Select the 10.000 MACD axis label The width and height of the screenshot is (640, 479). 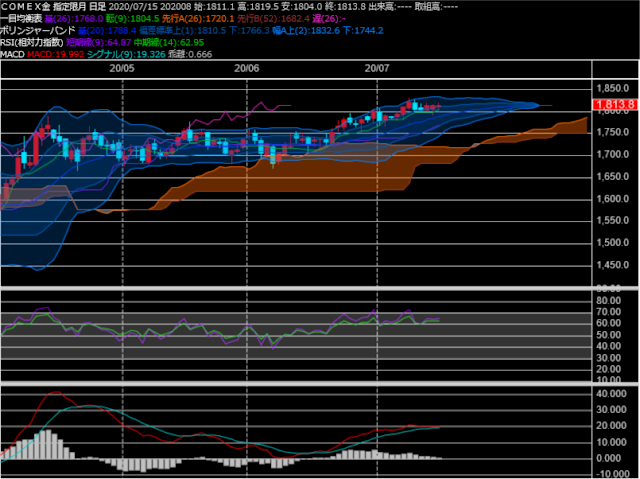pos(611,442)
